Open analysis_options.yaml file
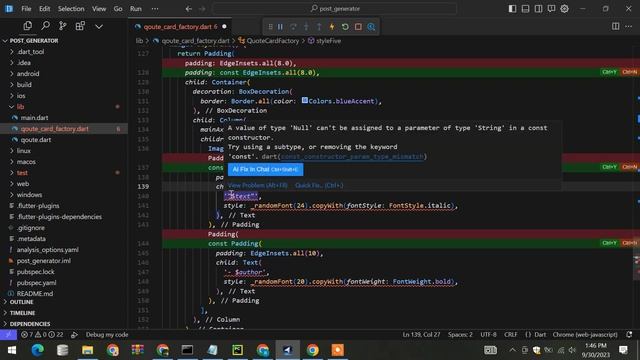640x360 pixels. 48,250
